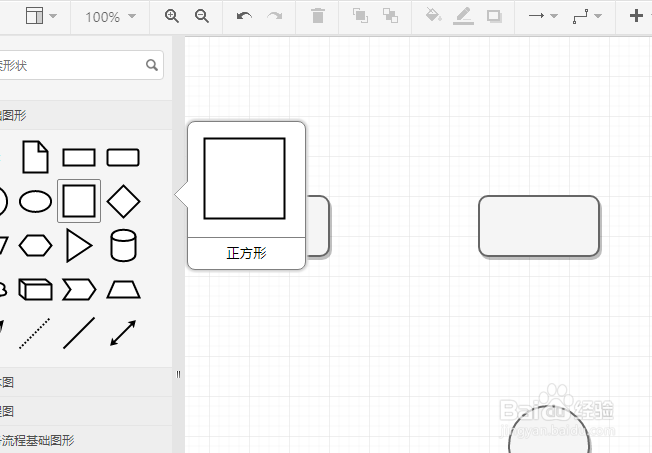
Task: Select the cylinder shape
Action: 123,245
